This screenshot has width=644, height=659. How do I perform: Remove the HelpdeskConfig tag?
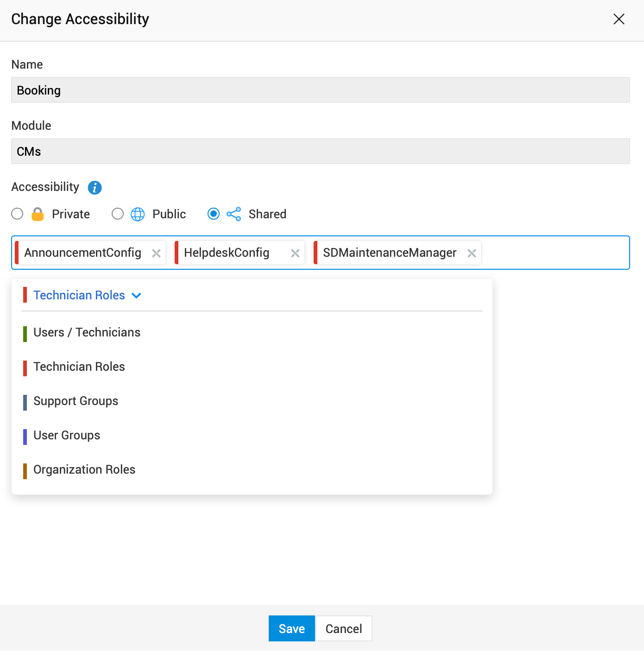click(x=295, y=253)
